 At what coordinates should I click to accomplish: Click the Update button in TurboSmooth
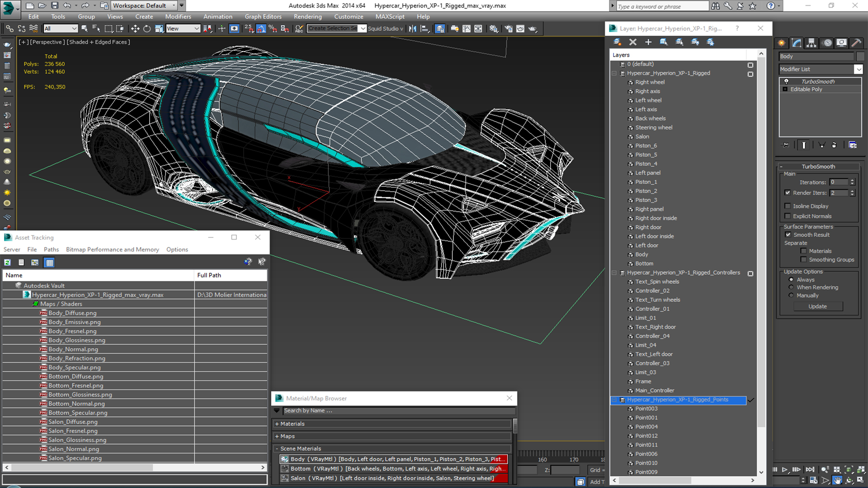pyautogui.click(x=817, y=306)
